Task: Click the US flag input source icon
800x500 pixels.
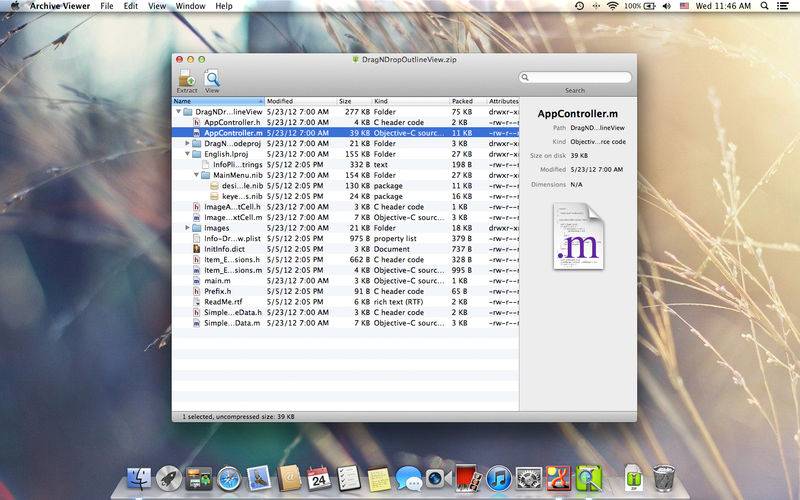Action: (684, 6)
